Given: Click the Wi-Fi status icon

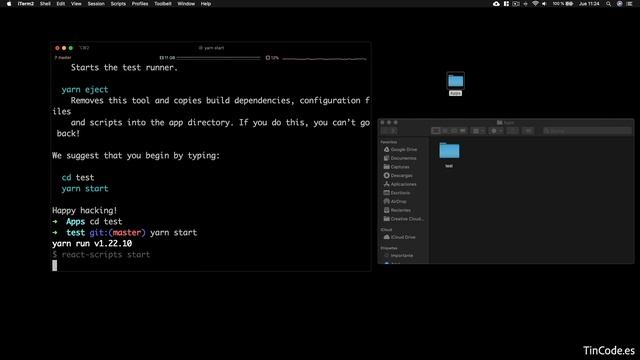Looking at the screenshot, I should (535, 4).
